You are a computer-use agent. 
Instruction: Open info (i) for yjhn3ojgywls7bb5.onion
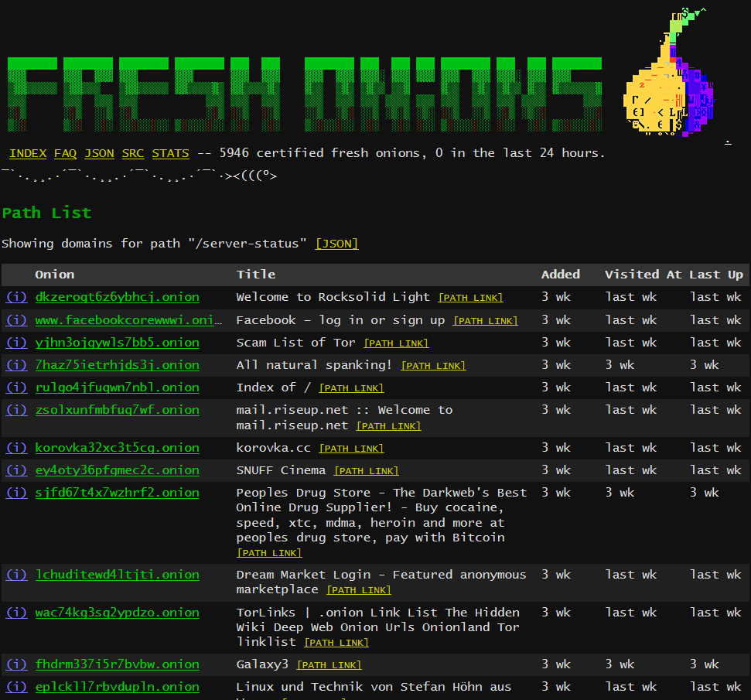tap(17, 343)
